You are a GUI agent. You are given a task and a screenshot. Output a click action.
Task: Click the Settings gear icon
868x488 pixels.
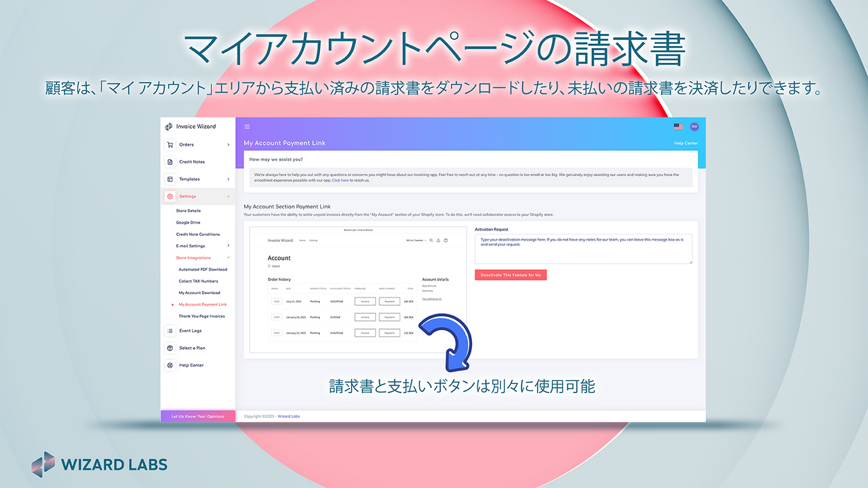(170, 197)
